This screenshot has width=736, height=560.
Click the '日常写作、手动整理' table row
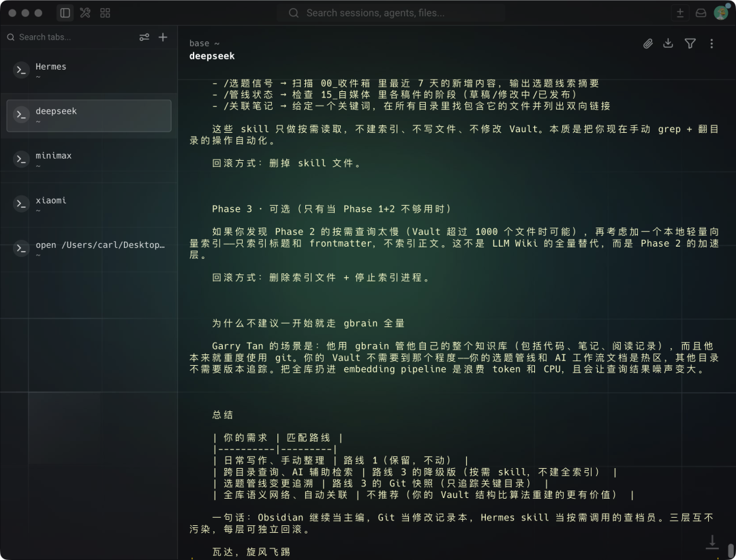coord(341,461)
